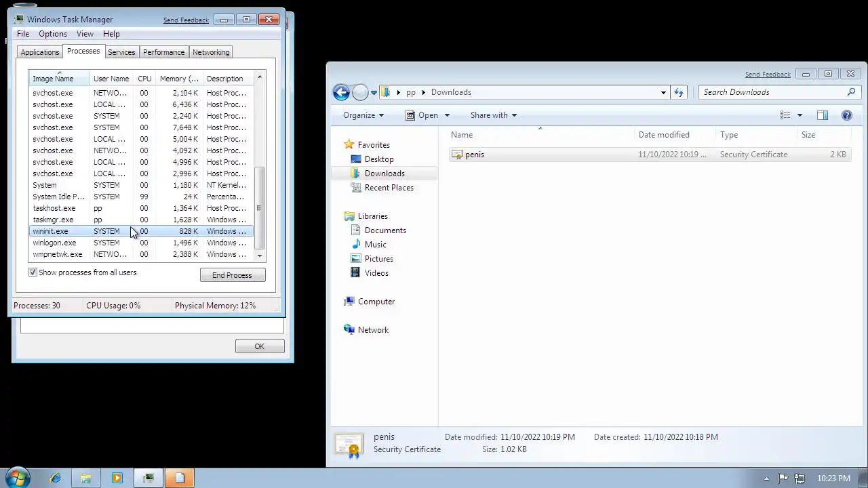Click the search magnifier icon
Viewport: 868px width, 488px height.
tap(851, 92)
